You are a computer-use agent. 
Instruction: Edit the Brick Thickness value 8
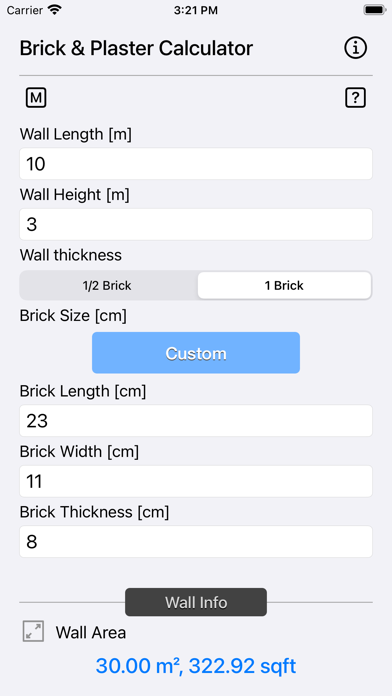196,542
